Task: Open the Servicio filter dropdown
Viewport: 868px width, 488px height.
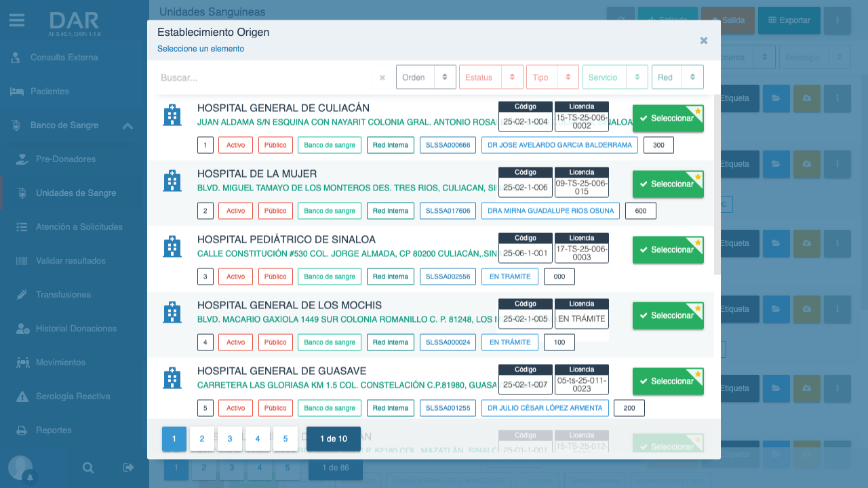Action: tap(616, 77)
